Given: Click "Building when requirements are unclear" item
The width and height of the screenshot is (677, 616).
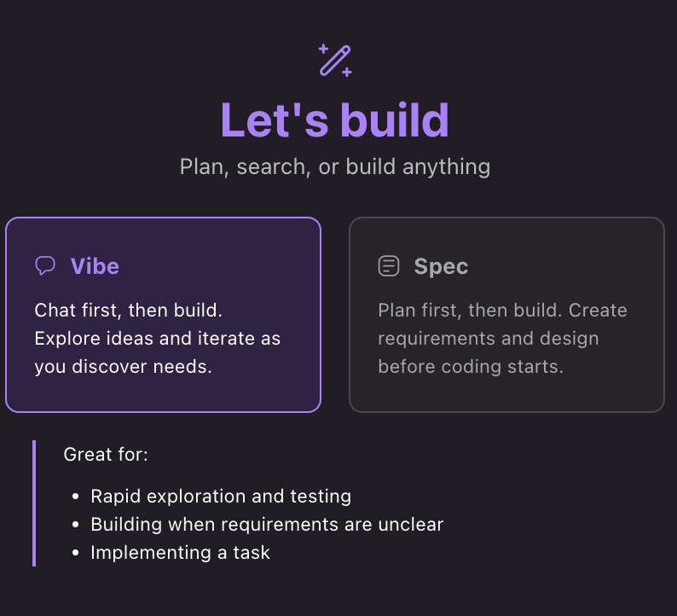Looking at the screenshot, I should (267, 524).
